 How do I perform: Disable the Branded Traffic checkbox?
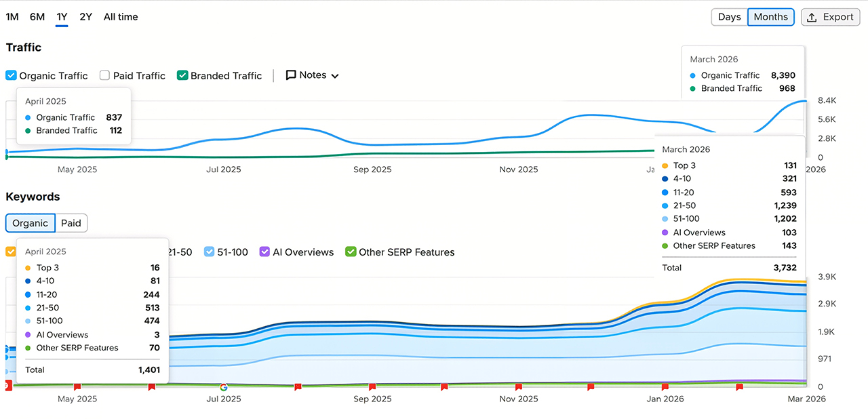[182, 76]
